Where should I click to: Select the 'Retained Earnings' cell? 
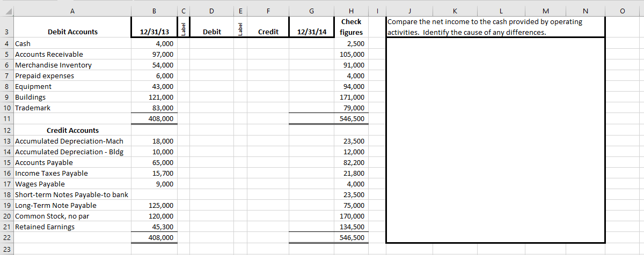click(72, 227)
